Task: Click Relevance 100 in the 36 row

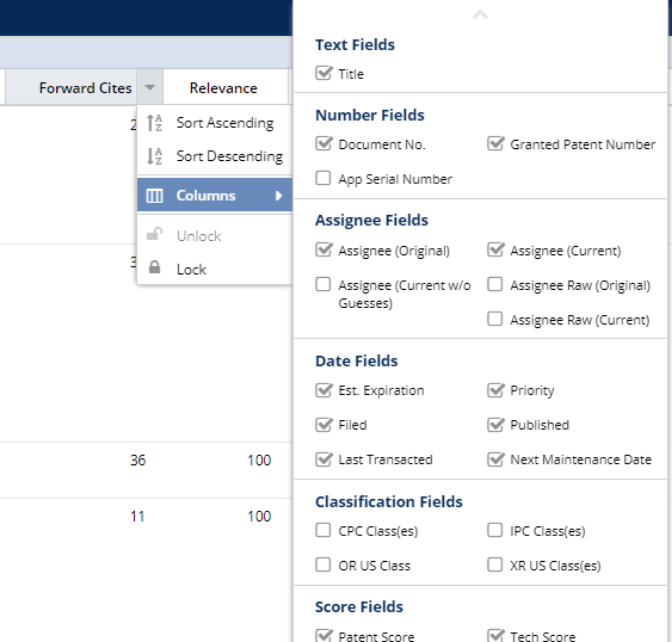Action: (x=259, y=460)
